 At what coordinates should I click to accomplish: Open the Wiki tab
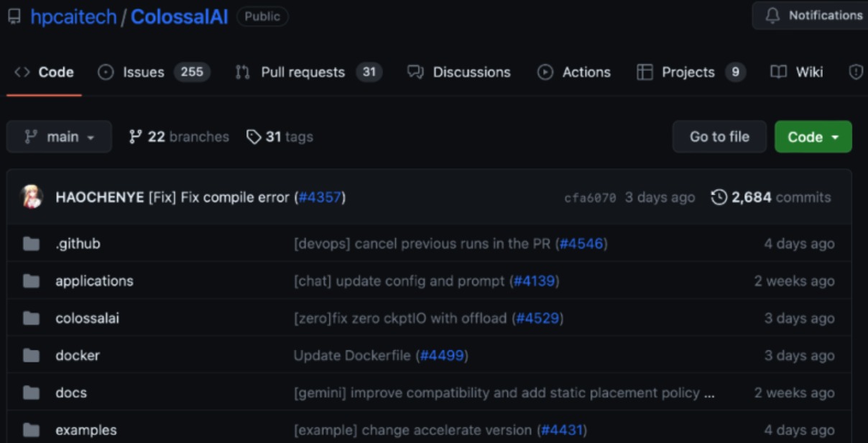[x=797, y=72]
